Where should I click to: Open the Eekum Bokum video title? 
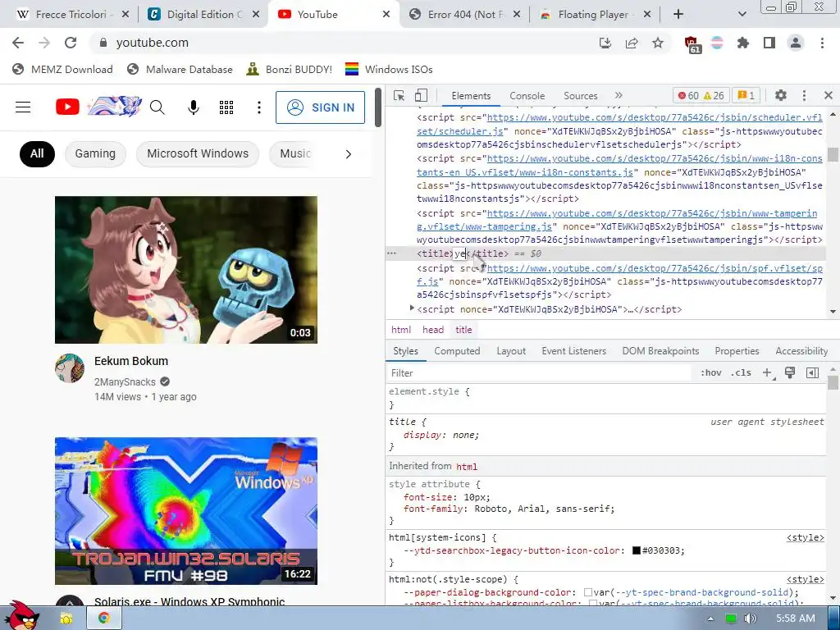coord(131,361)
